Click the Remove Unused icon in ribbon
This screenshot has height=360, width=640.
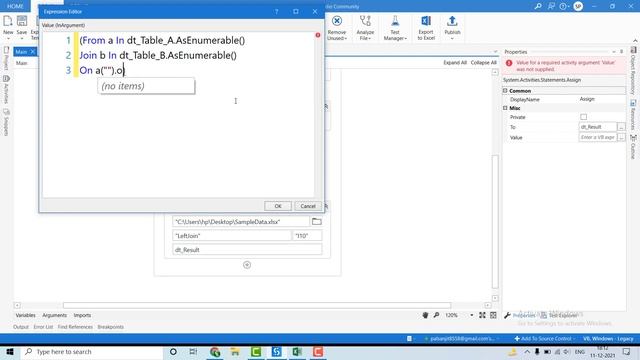click(x=337, y=21)
